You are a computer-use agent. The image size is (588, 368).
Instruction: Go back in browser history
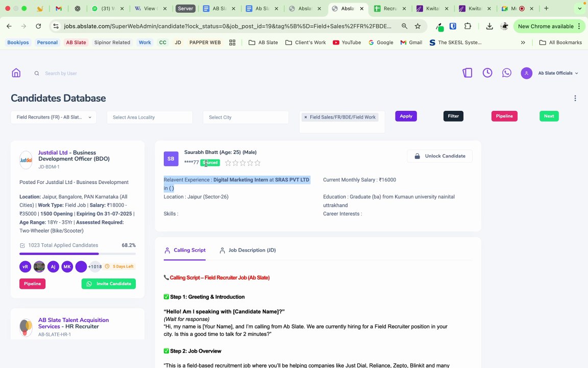coord(9,26)
